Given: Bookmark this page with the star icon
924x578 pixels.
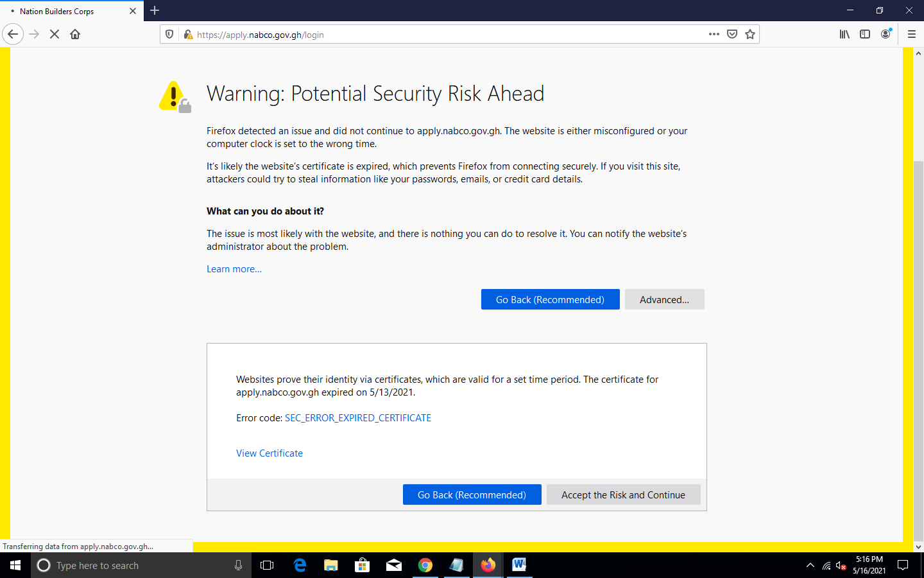Looking at the screenshot, I should (750, 35).
